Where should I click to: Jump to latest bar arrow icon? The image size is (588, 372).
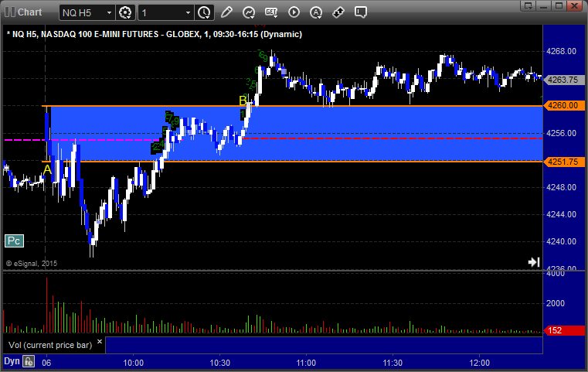coord(534,261)
